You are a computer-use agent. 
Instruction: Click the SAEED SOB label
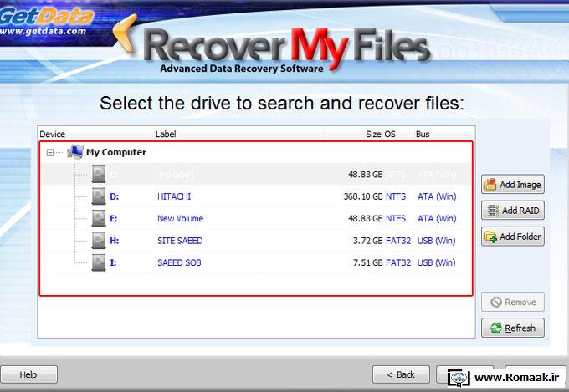pyautogui.click(x=179, y=263)
